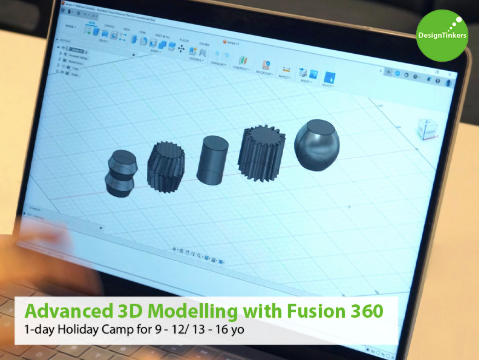The image size is (479, 360).
Task: Click the Display Settings icon in navigation bar
Action: (207, 258)
